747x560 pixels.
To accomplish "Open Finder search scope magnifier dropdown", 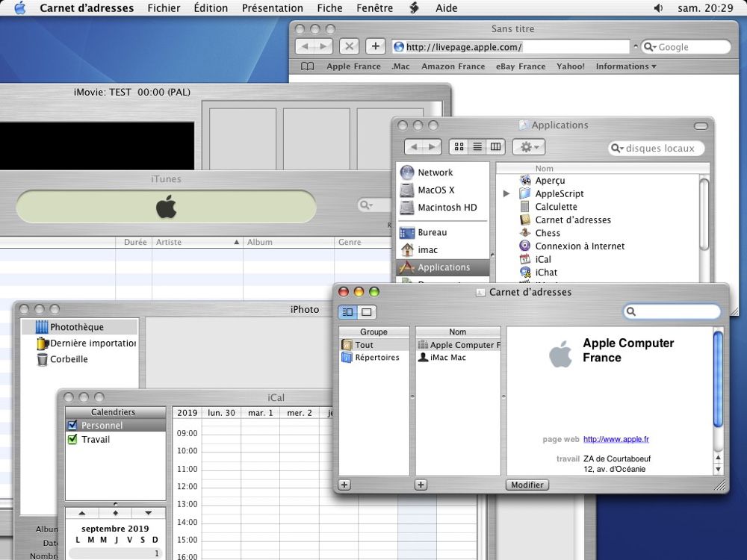I will coord(617,148).
